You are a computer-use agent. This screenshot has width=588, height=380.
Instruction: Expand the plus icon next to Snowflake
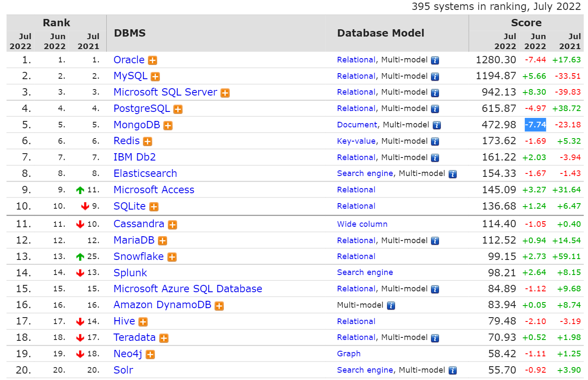[172, 257]
